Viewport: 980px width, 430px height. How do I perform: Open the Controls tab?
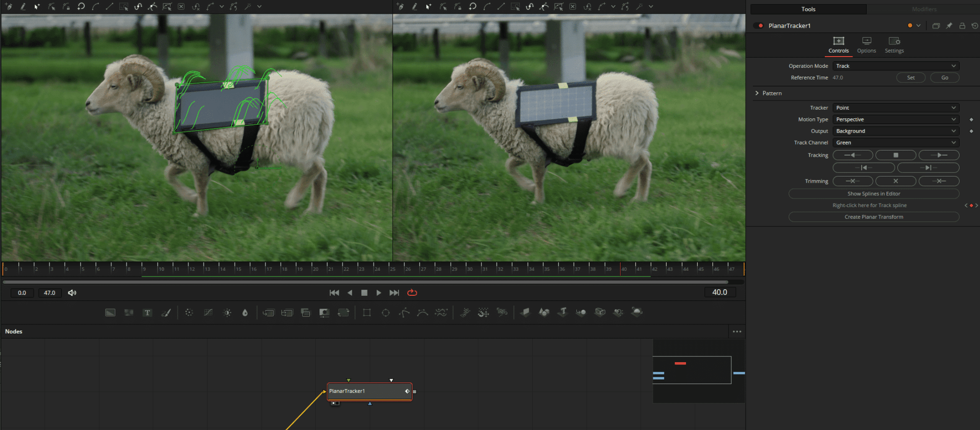click(x=839, y=45)
